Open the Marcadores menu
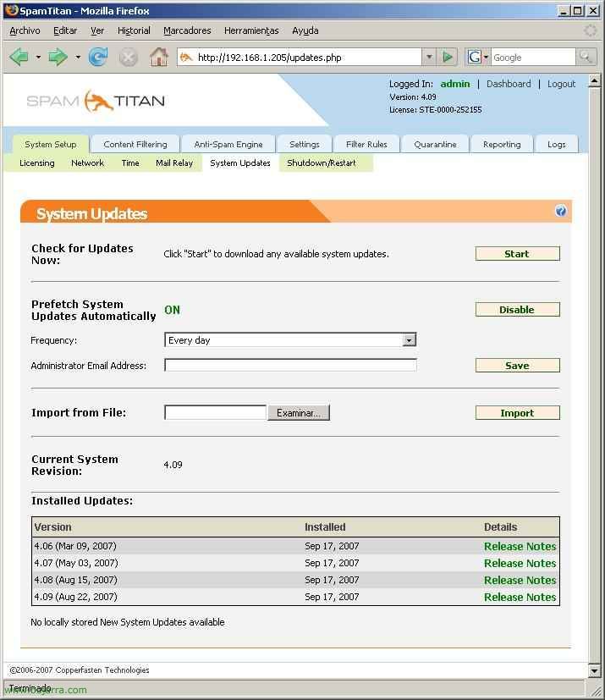Image resolution: width=605 pixels, height=700 pixels. [187, 30]
